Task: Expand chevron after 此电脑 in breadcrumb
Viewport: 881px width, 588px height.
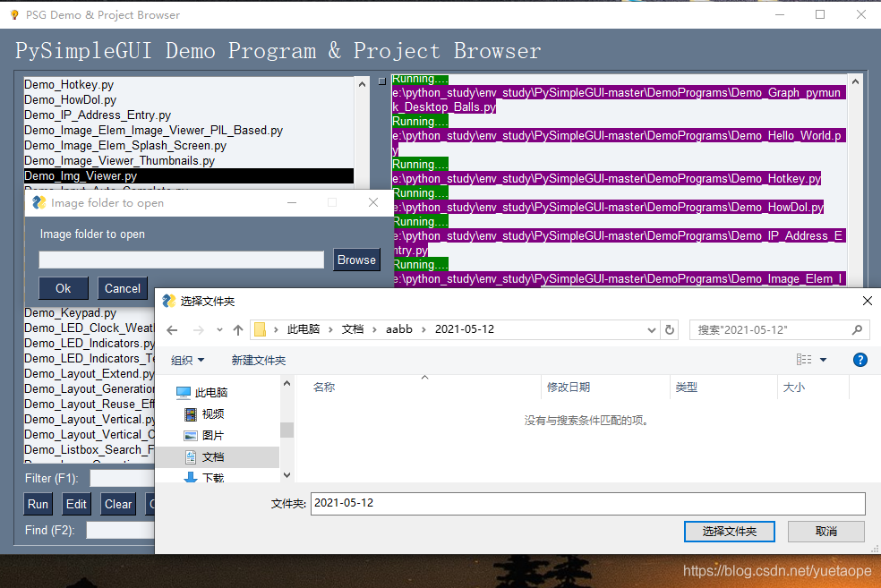Action: [x=331, y=329]
